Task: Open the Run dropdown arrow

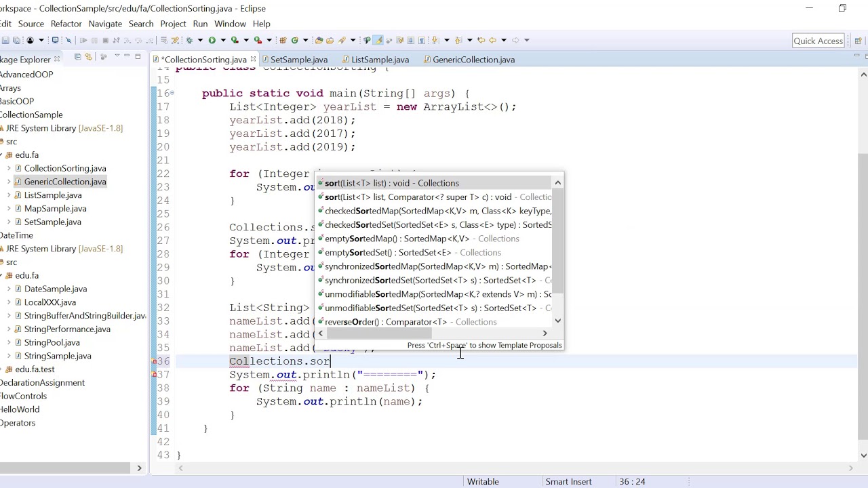Action: (223, 40)
